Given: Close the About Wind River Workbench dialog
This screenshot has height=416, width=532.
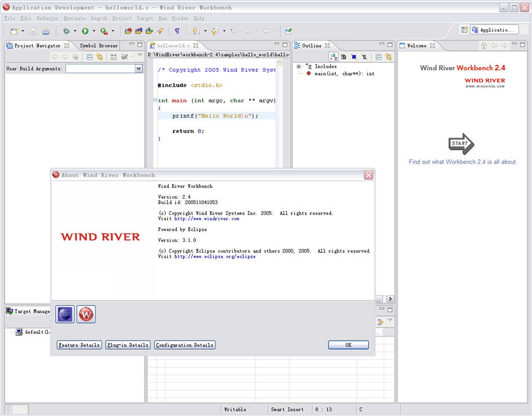Looking at the screenshot, I should click(369, 175).
